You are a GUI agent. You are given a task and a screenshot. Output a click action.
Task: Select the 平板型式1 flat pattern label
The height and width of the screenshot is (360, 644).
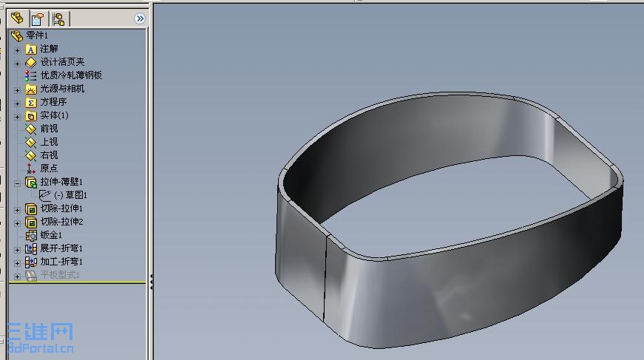pos(60,274)
